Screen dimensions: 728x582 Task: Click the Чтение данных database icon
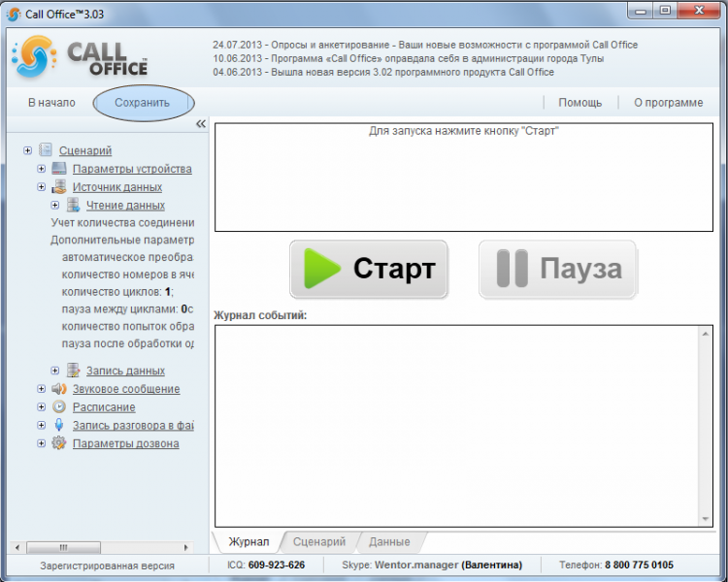click(x=73, y=205)
